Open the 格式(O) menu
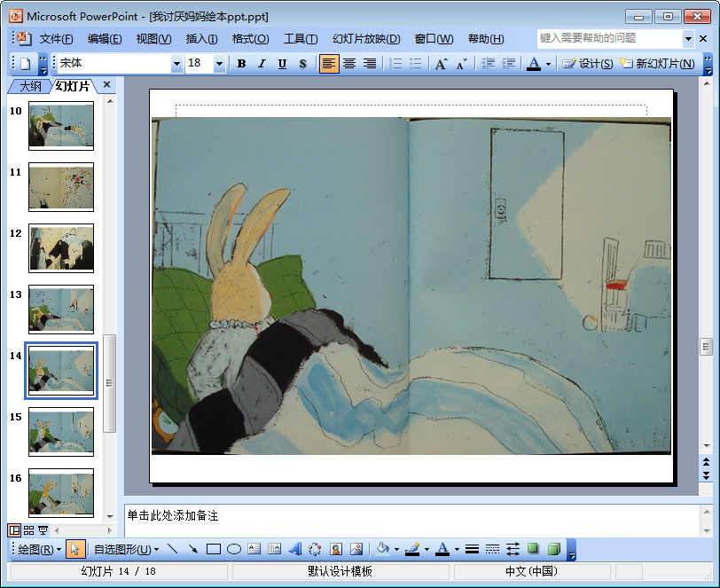Image resolution: width=720 pixels, height=588 pixels. [x=250, y=39]
